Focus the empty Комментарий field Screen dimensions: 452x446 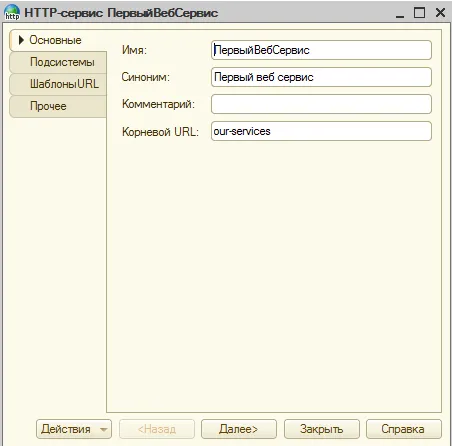(321, 104)
